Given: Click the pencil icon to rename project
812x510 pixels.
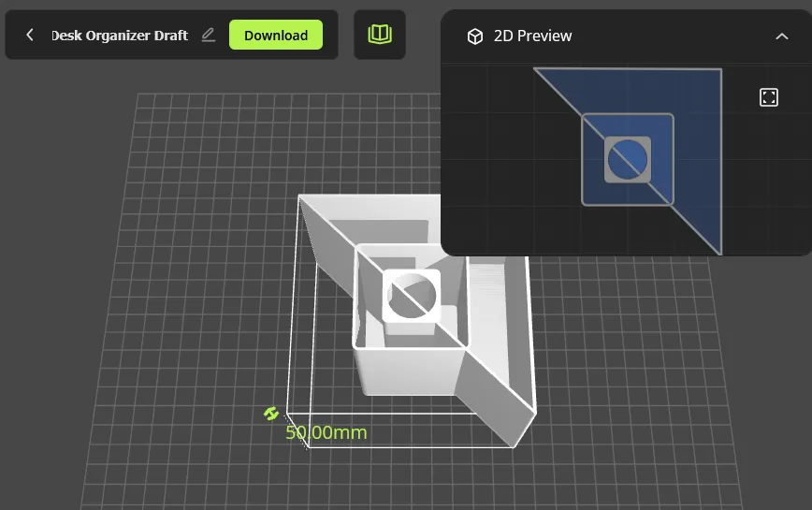Looking at the screenshot, I should point(209,36).
